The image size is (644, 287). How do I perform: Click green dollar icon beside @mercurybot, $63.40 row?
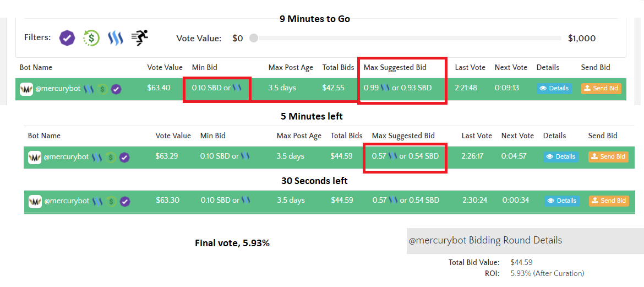103,89
